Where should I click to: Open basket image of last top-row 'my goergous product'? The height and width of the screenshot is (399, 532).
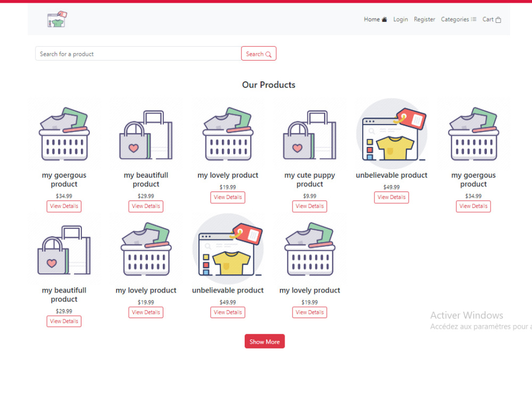473,134
